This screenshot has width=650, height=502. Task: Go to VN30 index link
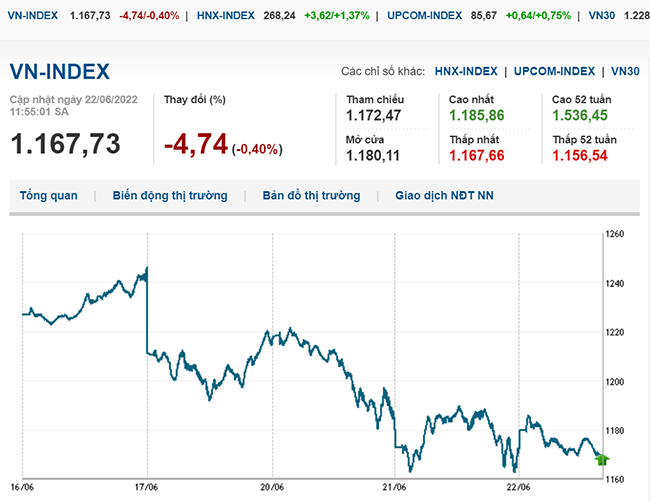click(626, 71)
